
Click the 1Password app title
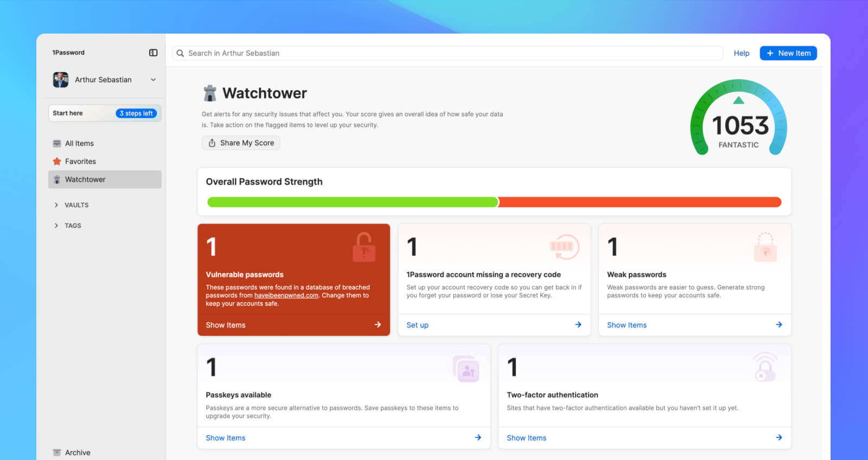tap(68, 53)
